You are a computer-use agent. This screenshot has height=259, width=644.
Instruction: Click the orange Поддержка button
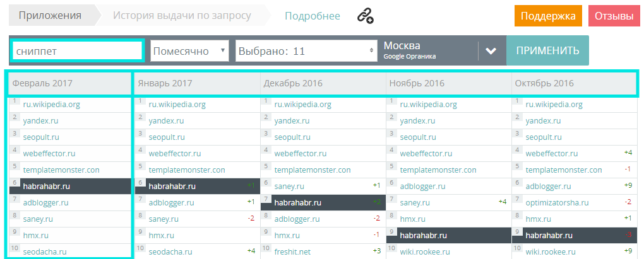[x=548, y=16]
